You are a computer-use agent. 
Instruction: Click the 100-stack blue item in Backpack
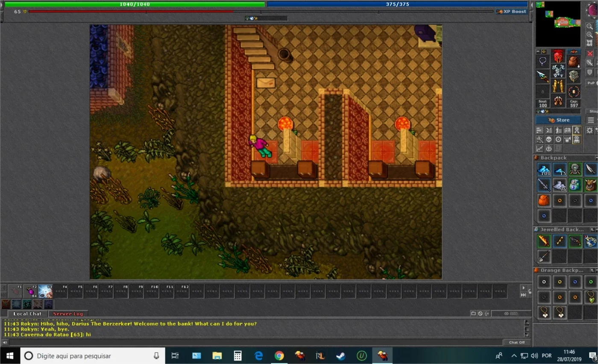click(x=544, y=170)
